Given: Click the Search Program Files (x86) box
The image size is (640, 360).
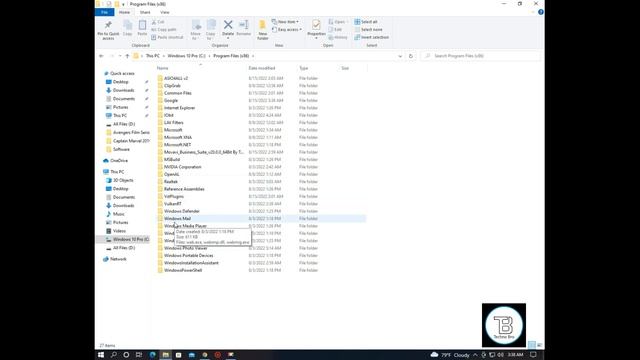Looking at the screenshot, I should click(481, 56).
